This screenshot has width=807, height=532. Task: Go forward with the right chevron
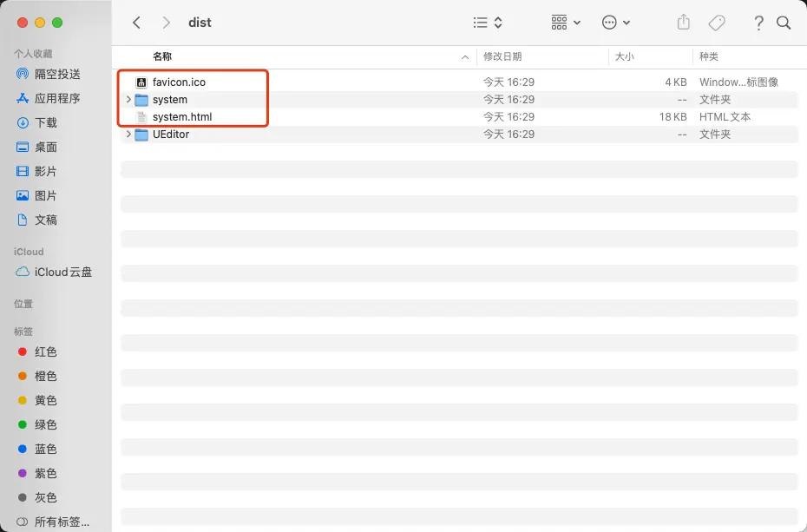[166, 23]
